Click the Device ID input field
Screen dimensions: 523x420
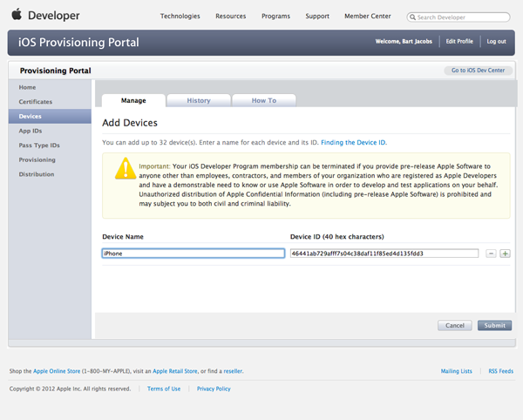point(384,254)
